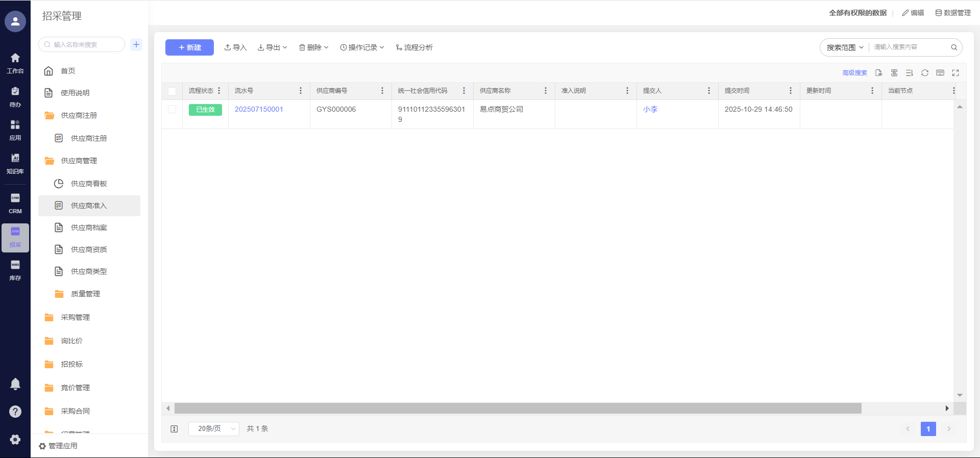The width and height of the screenshot is (980, 458).
Task: Open record link 202507150001
Action: pos(259,109)
